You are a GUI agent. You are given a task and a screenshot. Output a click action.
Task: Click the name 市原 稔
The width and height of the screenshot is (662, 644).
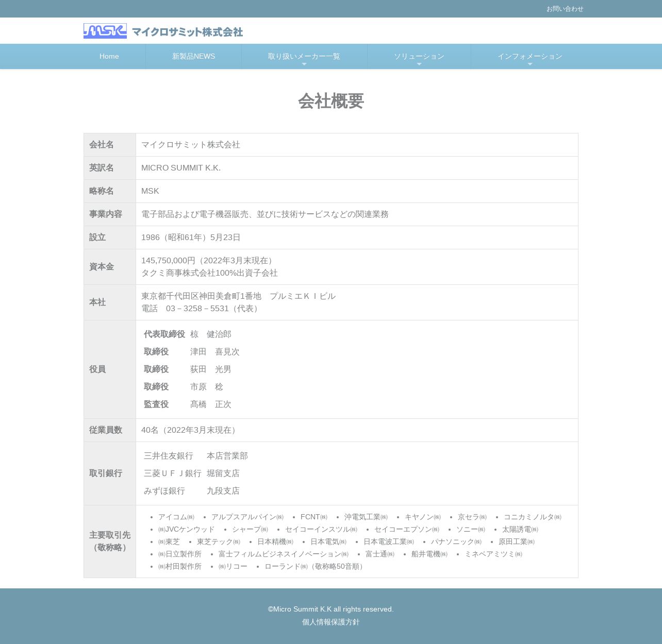[207, 387]
